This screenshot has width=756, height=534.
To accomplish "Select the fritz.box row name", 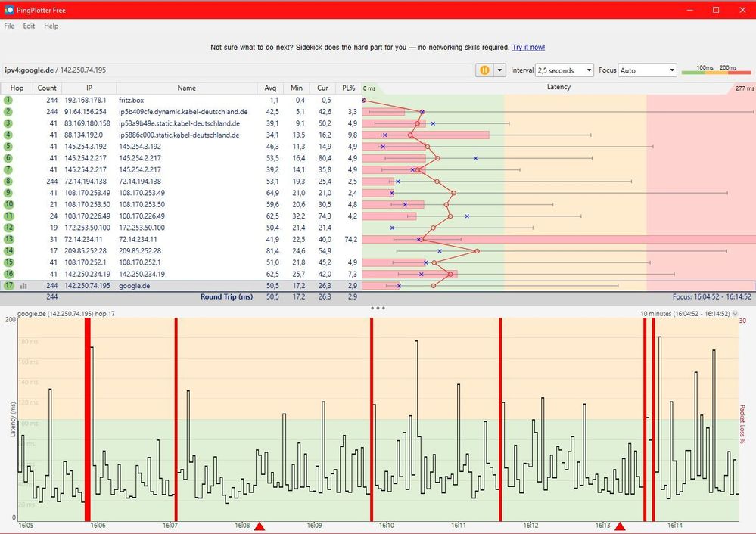I will tap(131, 101).
